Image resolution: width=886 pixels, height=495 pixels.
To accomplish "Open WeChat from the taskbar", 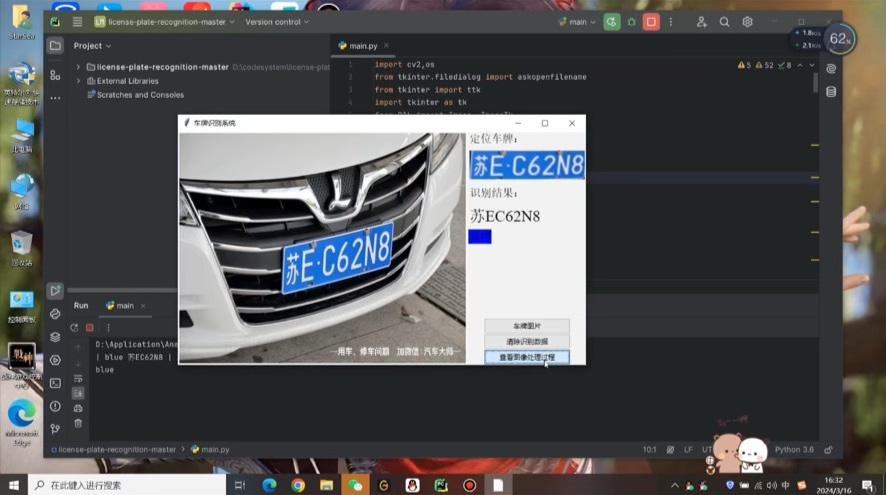I will point(355,485).
